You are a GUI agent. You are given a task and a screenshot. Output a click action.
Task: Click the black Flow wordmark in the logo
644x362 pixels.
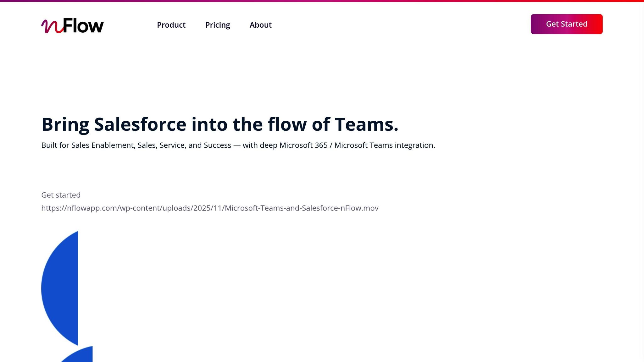click(x=83, y=26)
